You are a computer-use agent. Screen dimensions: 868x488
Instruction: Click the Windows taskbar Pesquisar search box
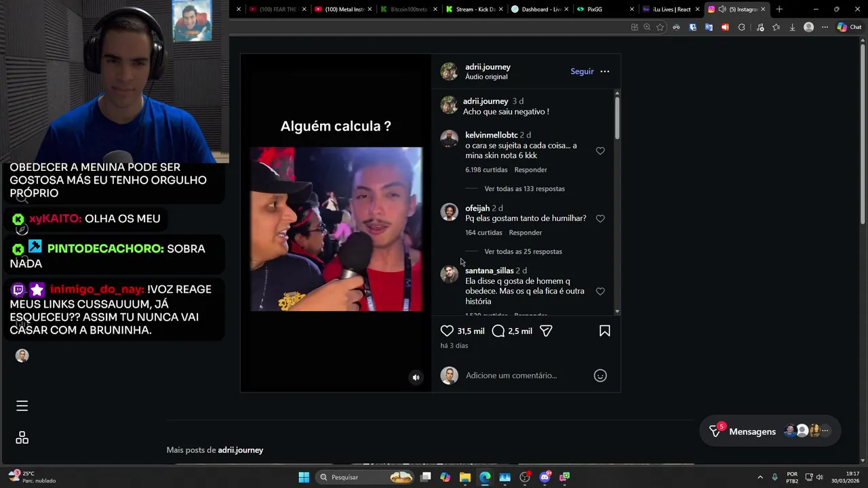(x=366, y=477)
